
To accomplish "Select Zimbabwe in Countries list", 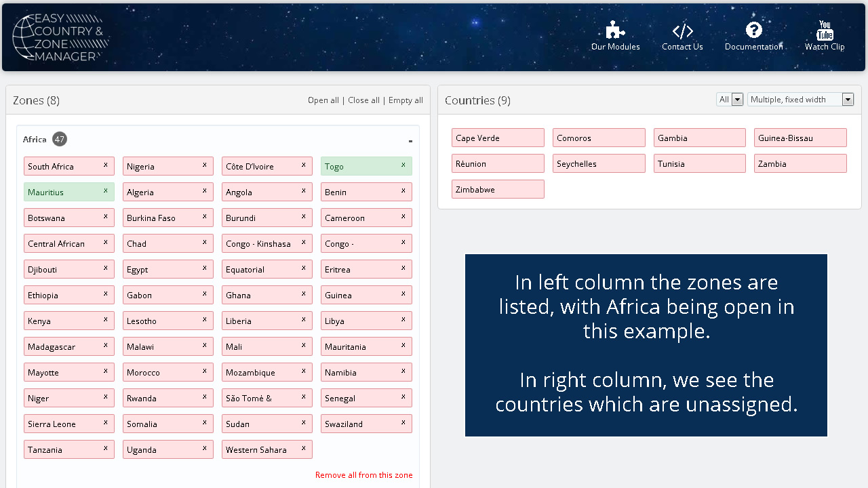I will point(498,189).
